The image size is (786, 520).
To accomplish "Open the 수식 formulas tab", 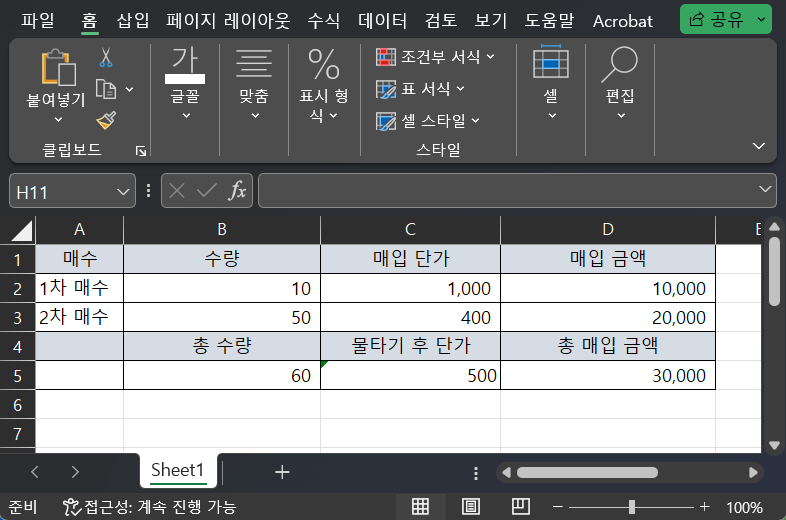I will click(x=323, y=21).
